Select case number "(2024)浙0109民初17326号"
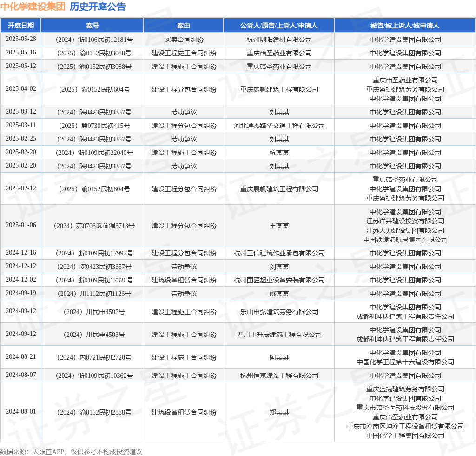This screenshot has height=456, width=476. tap(94, 280)
